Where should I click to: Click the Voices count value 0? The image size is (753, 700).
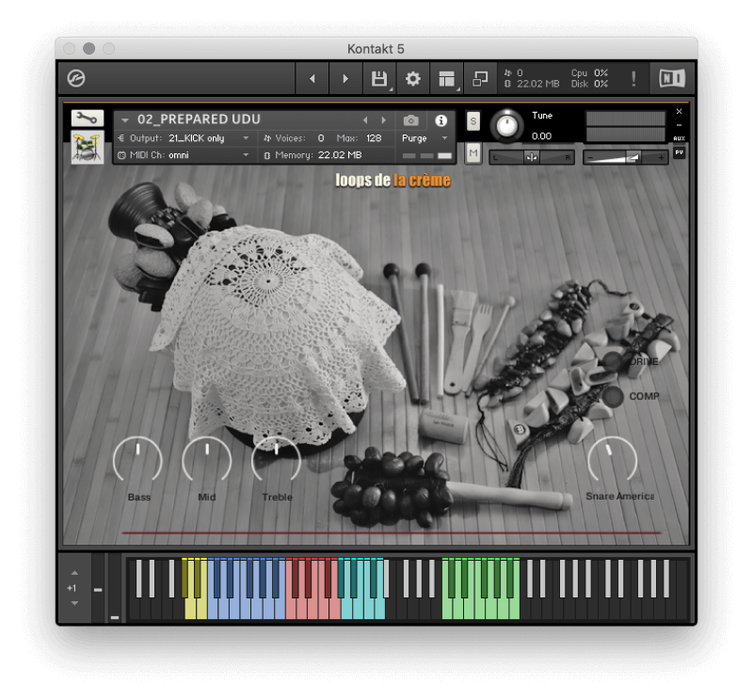(x=321, y=138)
